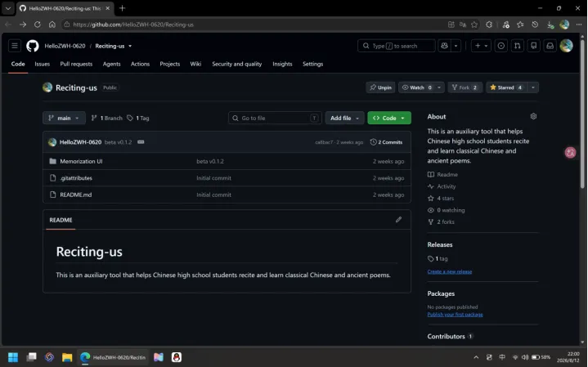Click the HelloZWH-0620 owner breadcrumb link
Viewport: 588px width, 367px height.
65,46
